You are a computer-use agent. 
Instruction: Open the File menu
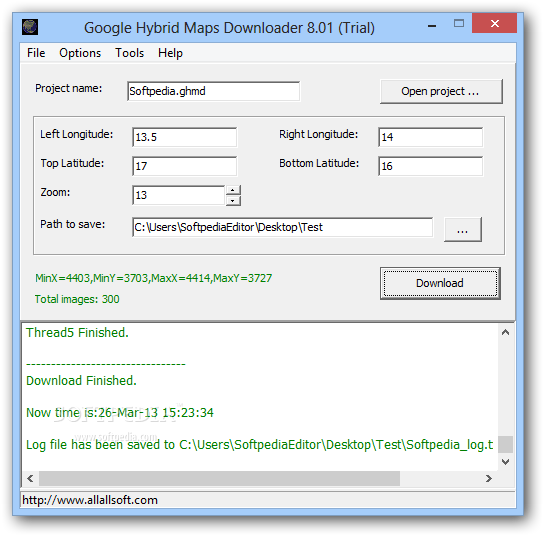pos(36,53)
